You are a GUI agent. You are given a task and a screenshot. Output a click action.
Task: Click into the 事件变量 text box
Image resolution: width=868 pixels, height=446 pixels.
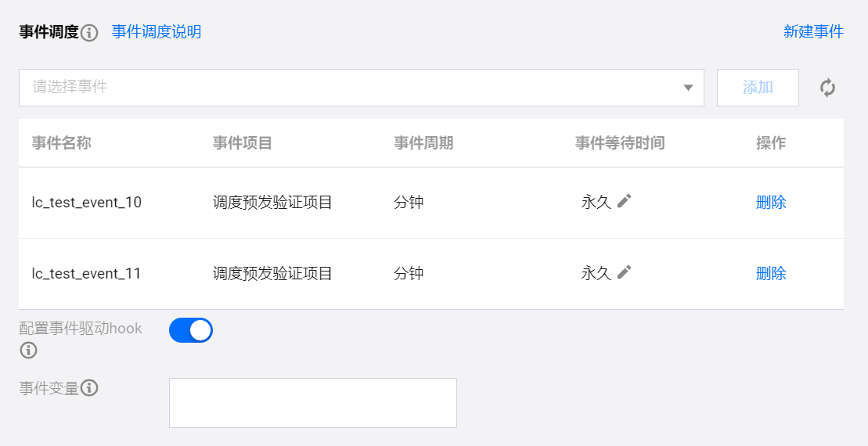313,403
